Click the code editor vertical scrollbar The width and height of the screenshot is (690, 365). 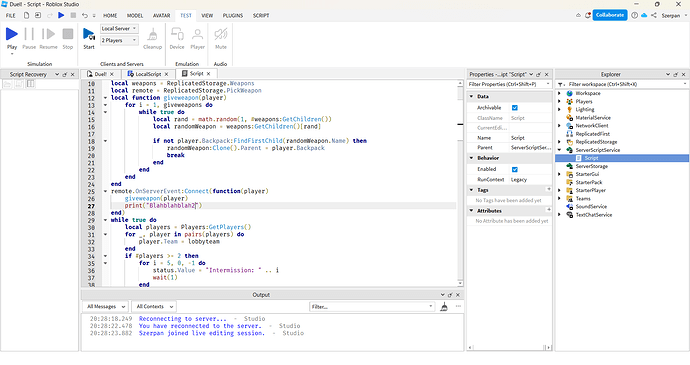460,183
